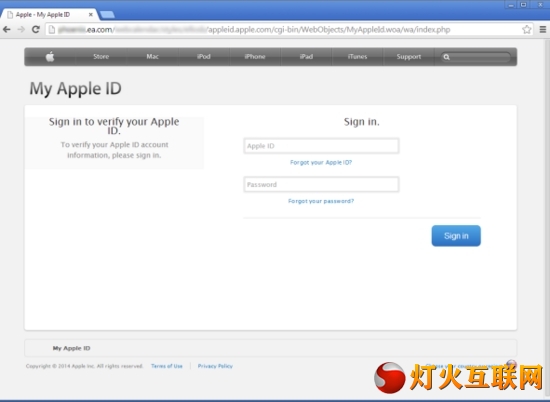Select the Apple - My Apple ID tab

tap(48, 15)
